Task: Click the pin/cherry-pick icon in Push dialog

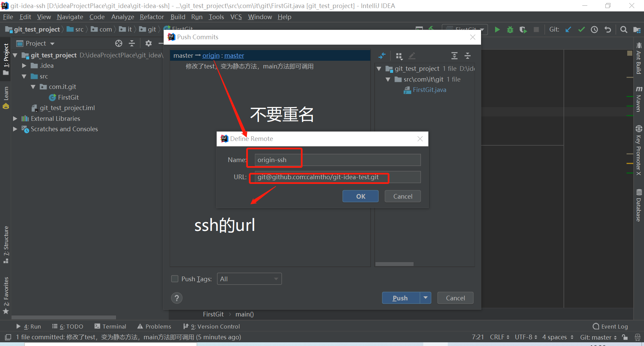Action: [382, 56]
